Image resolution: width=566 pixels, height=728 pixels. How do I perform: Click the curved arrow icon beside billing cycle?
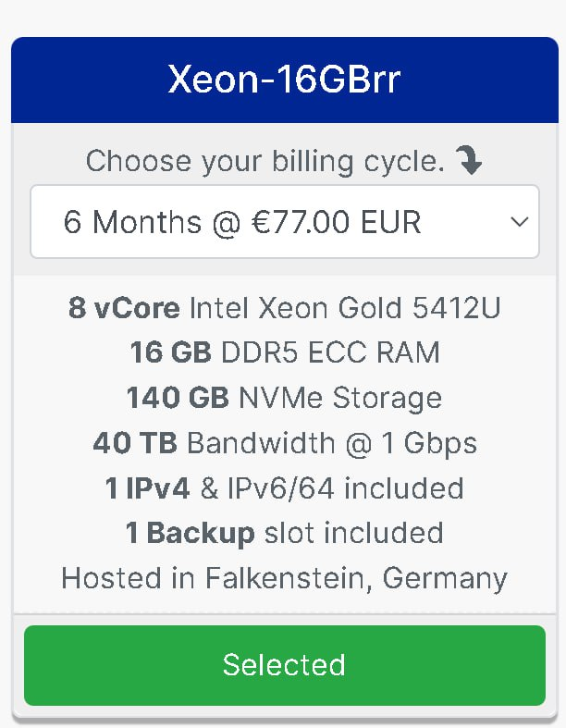470,162
